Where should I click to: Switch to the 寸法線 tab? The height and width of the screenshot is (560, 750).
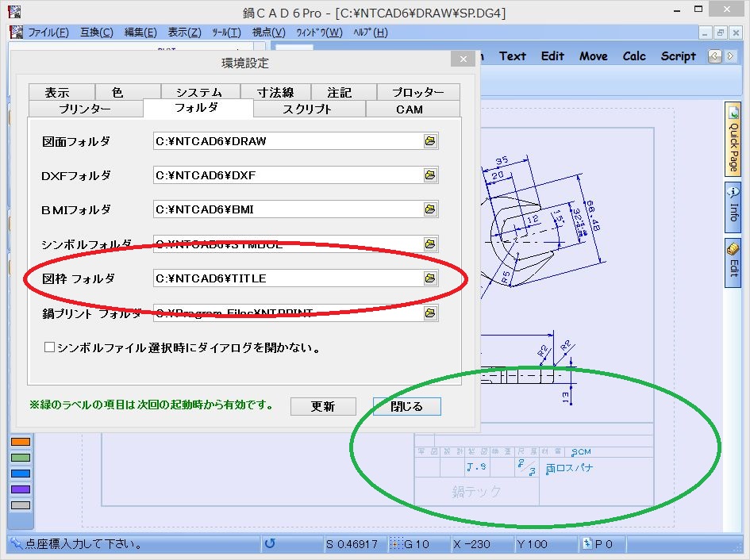pos(275,92)
